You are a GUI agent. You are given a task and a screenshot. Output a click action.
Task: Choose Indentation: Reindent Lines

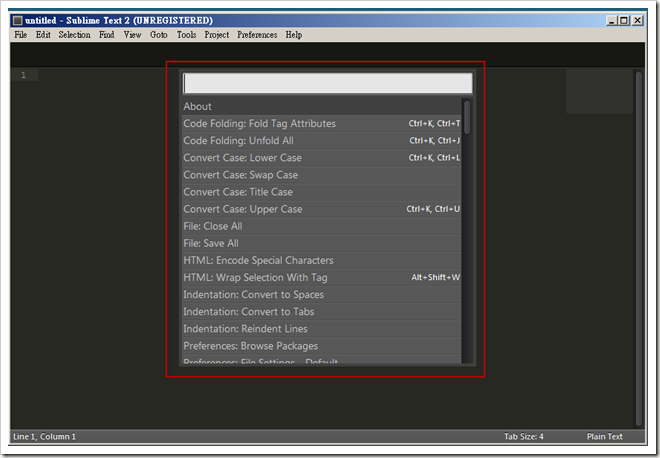pyautogui.click(x=322, y=329)
